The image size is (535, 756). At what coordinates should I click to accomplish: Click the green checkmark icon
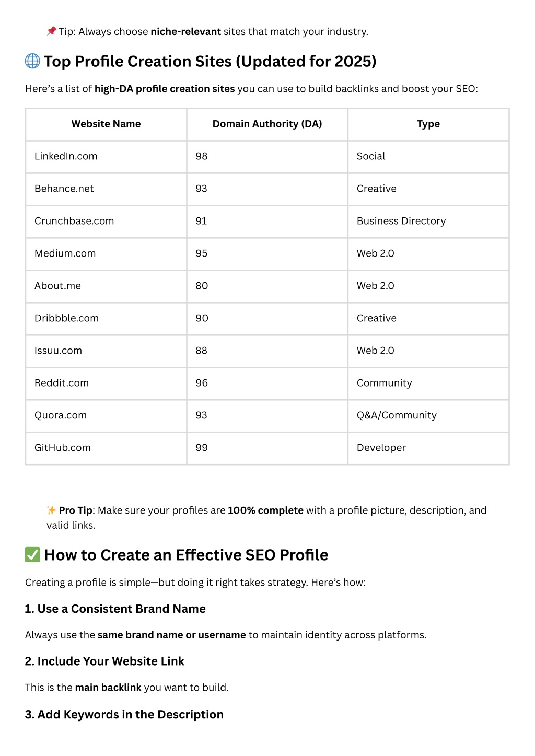pyautogui.click(x=32, y=554)
